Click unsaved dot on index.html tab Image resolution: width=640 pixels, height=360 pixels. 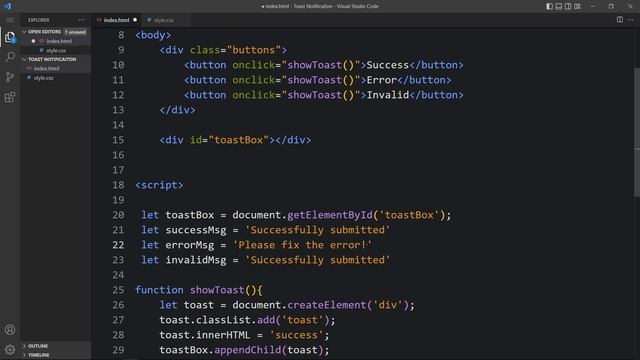(x=135, y=20)
